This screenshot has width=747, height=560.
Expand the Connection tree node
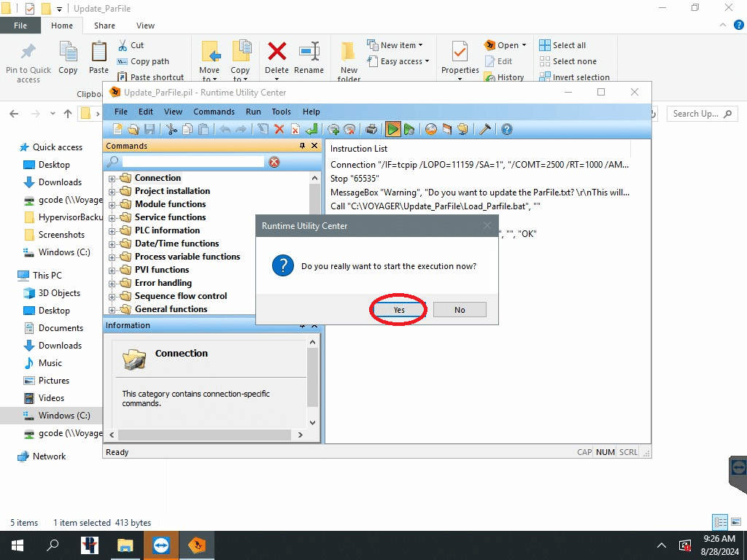click(112, 179)
